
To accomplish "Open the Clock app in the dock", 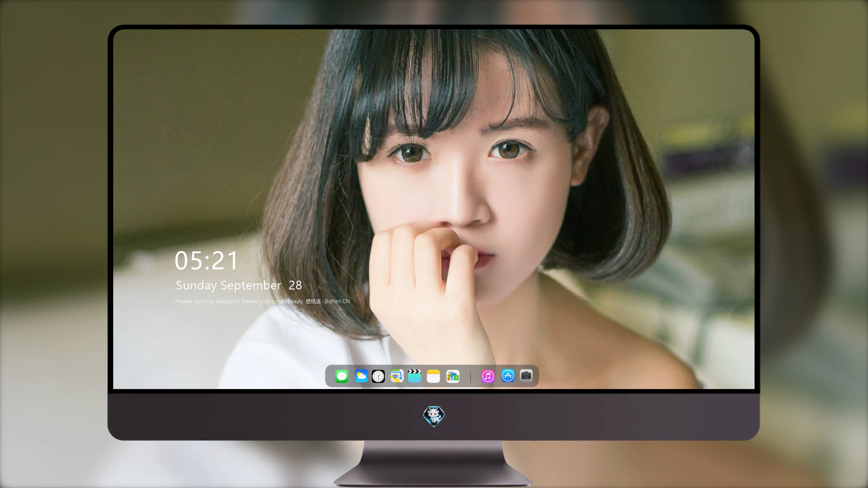I will (x=378, y=376).
